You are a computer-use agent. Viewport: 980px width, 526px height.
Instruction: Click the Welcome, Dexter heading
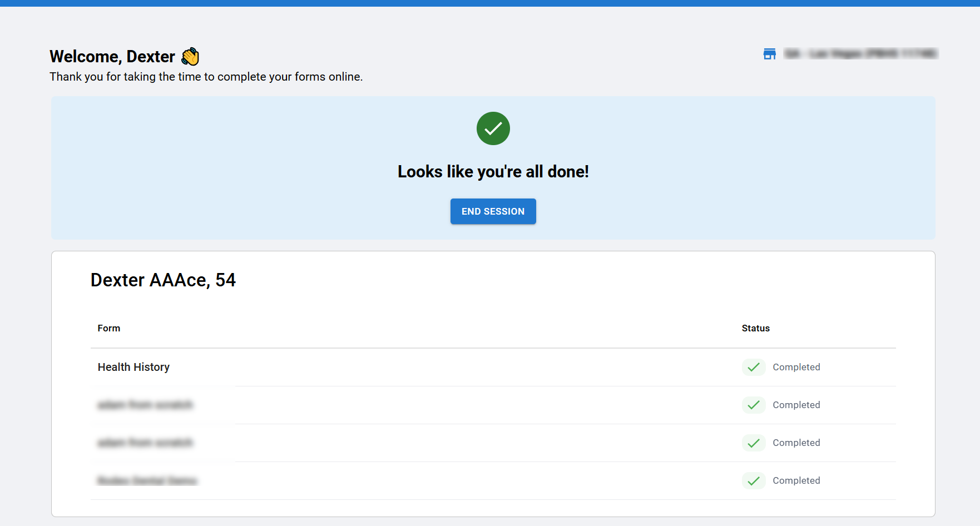112,57
